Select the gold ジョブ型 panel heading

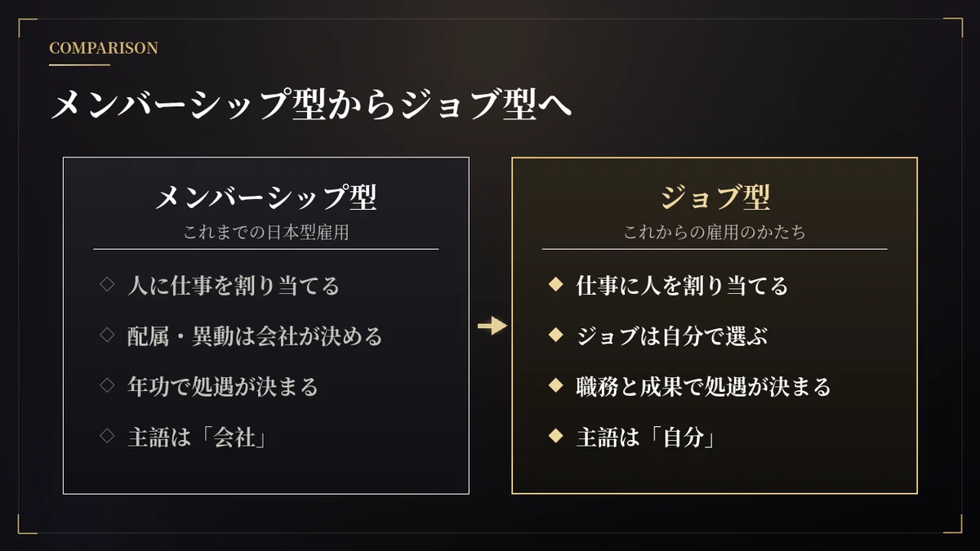(x=715, y=197)
